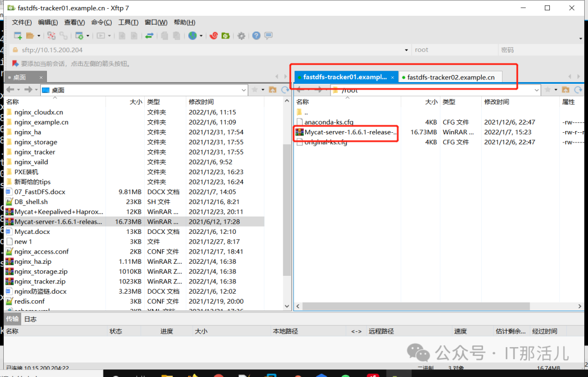This screenshot has width=588, height=377.
Task: Expand the local 桌面 path dropdown
Action: coord(244,90)
